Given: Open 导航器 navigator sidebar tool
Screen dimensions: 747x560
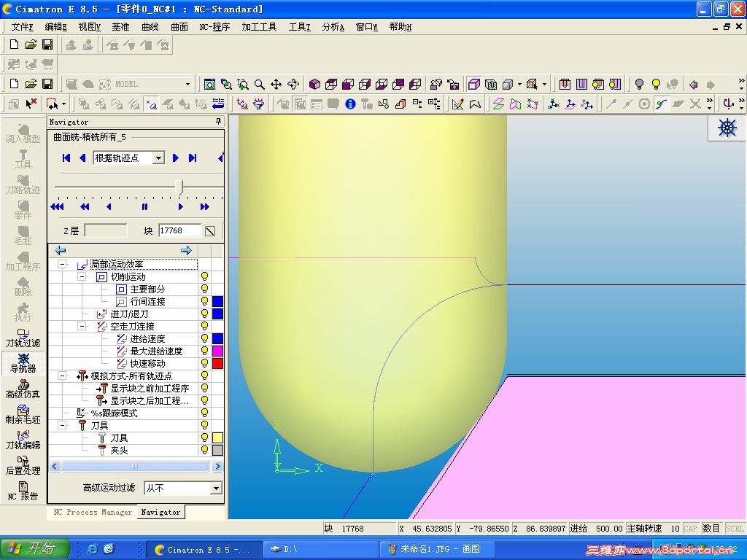Looking at the screenshot, I should click(23, 363).
